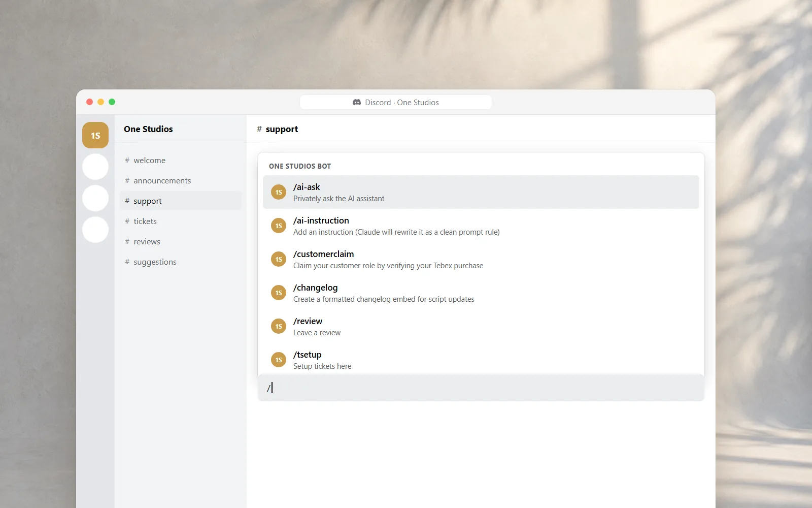
Task: Open the One Studios 1S server icon
Action: 95,135
